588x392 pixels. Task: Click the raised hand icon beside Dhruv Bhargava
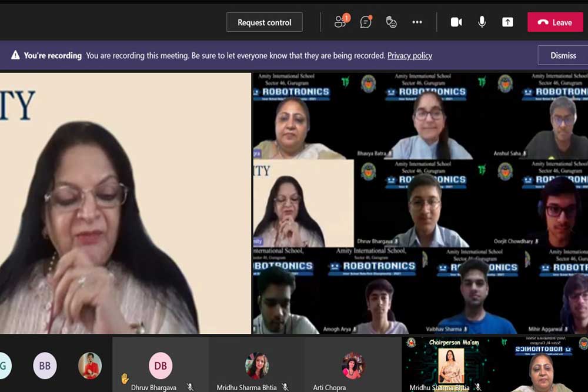(x=125, y=378)
